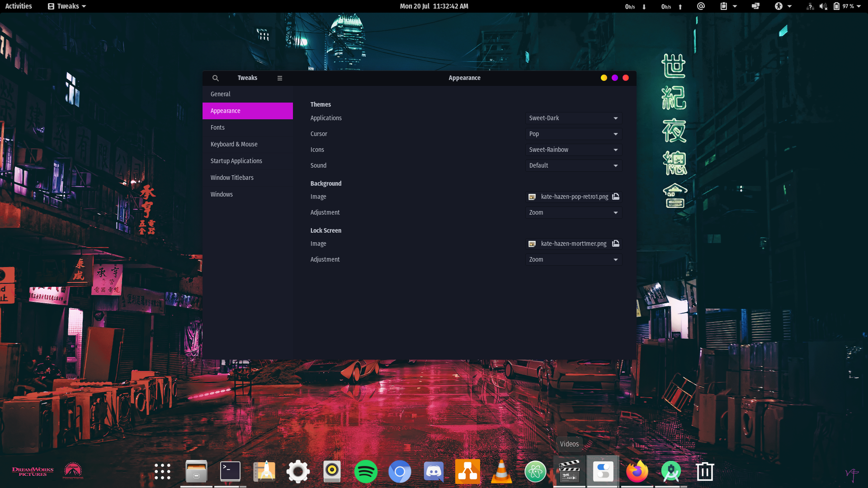
Task: Click the search icon in Tweaks header
Action: click(216, 78)
